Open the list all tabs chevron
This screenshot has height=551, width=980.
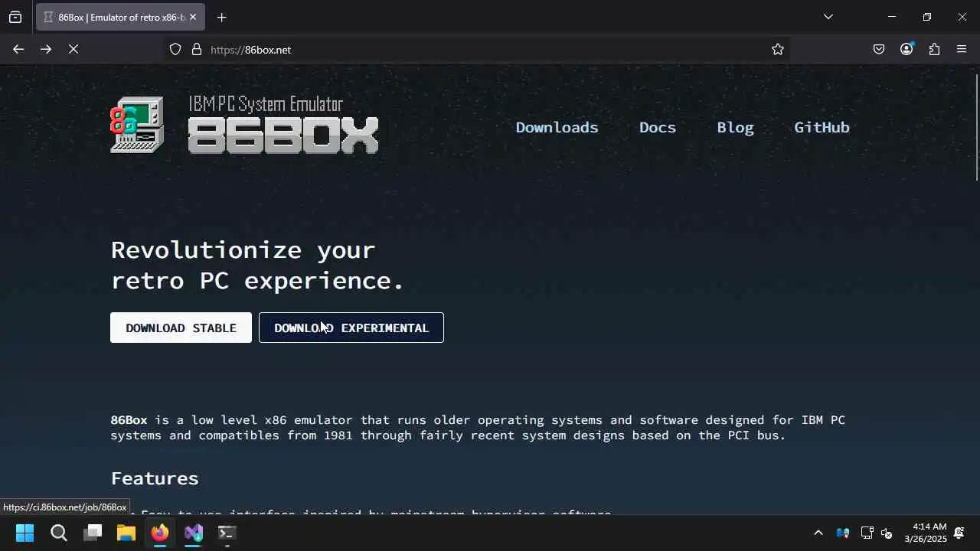[828, 17]
